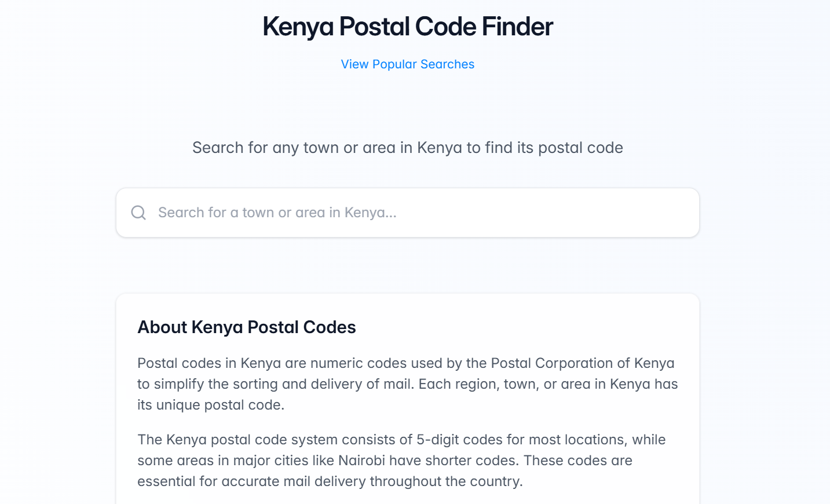Click the magnifying glass search icon
This screenshot has width=830, height=504.
pyautogui.click(x=138, y=213)
